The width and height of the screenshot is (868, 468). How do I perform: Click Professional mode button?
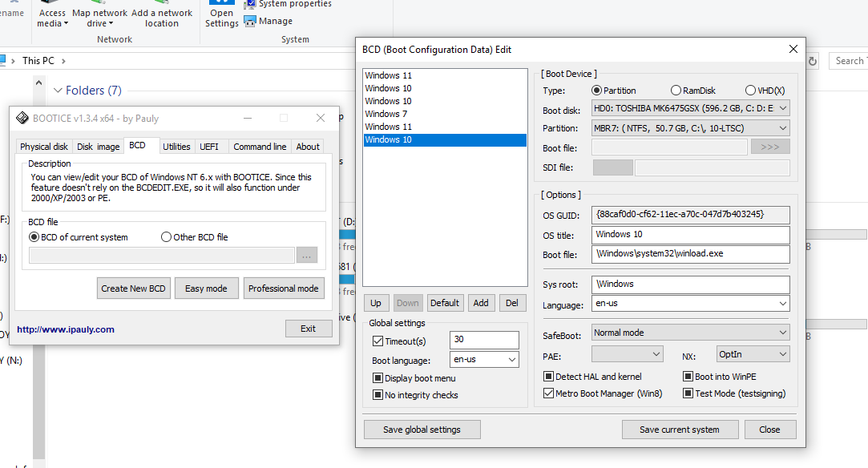[x=284, y=288]
